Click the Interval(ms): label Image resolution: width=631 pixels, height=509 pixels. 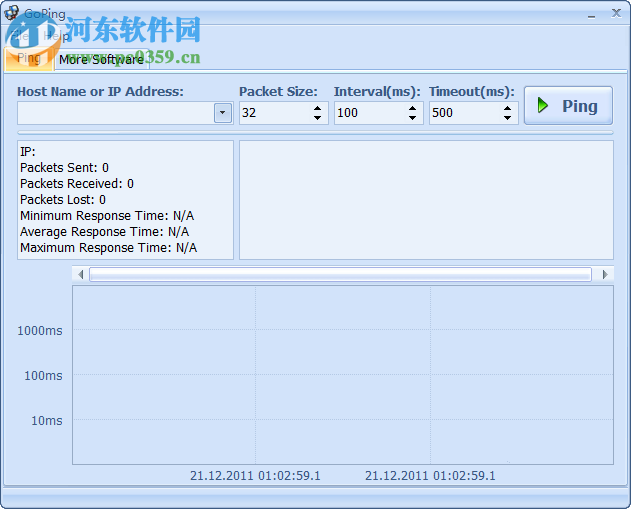tap(377, 92)
